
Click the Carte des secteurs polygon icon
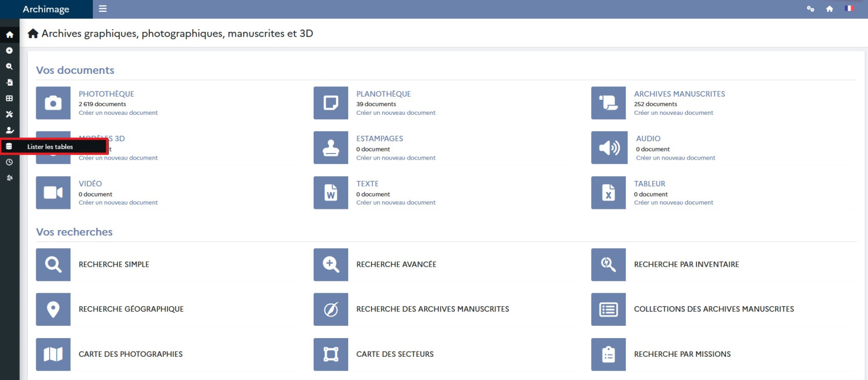331,355
